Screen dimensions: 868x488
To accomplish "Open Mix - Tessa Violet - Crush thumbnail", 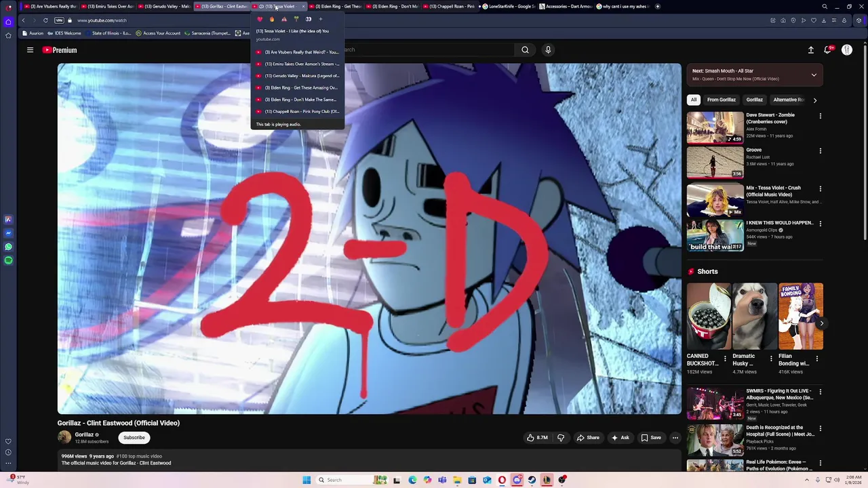I will tap(715, 201).
